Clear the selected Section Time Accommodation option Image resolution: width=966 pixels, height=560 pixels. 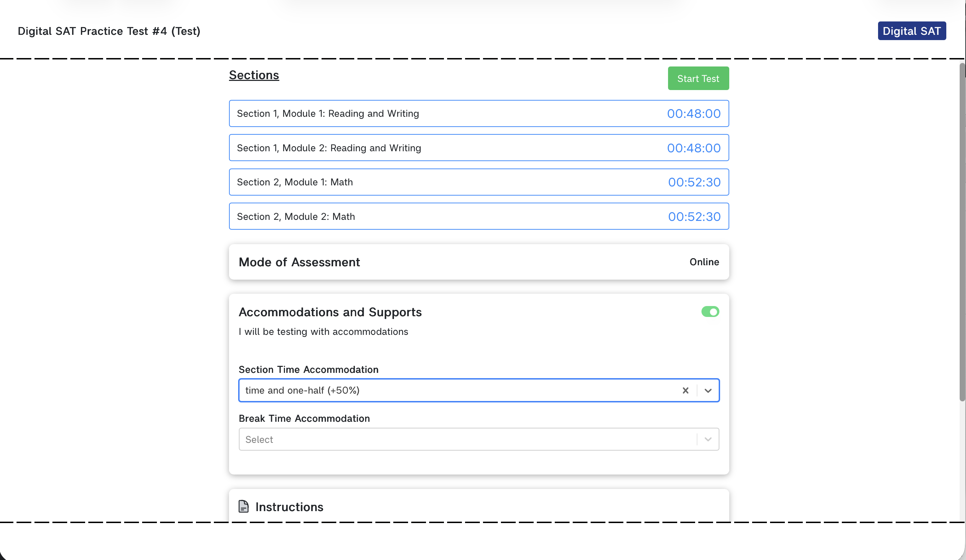[685, 390]
